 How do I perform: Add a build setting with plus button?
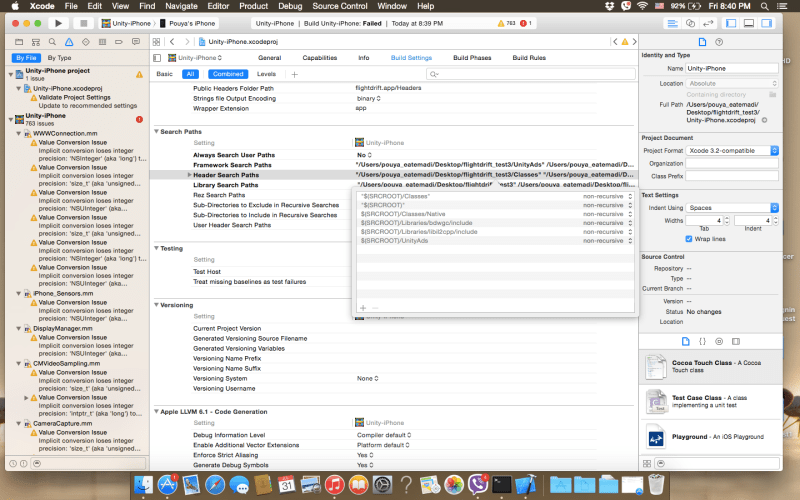(294, 74)
